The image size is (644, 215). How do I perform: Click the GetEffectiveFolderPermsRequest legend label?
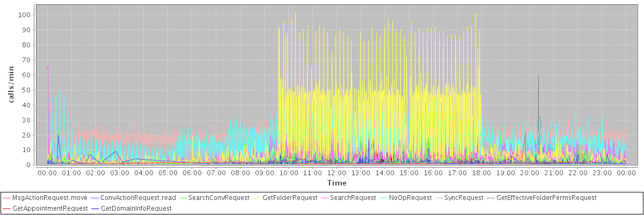(x=546, y=198)
